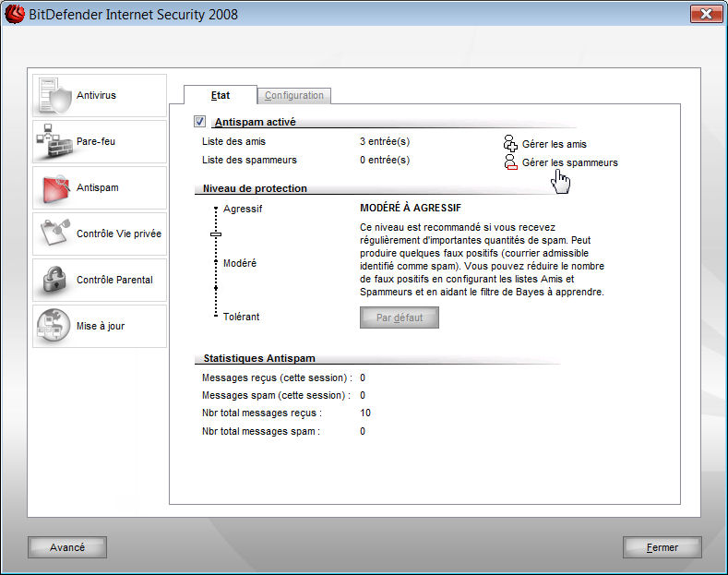Click the Contrôle Parental padlock icon
This screenshot has width=728, height=575.
pyautogui.click(x=54, y=281)
